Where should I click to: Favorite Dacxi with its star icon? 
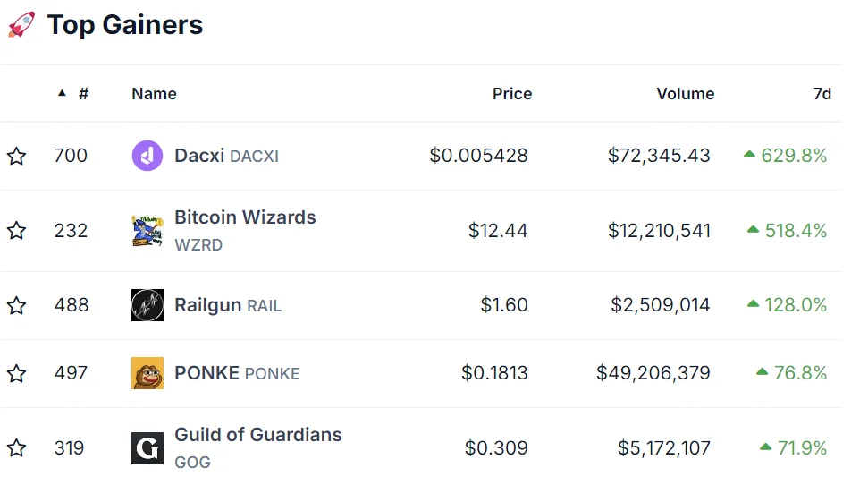(x=16, y=157)
